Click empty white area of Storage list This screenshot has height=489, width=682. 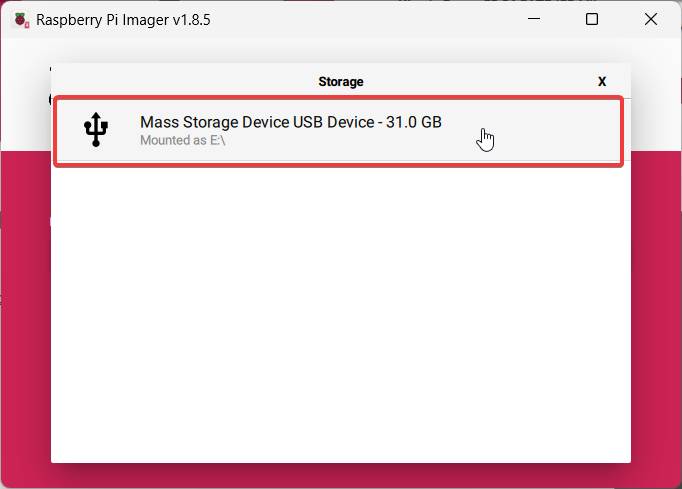click(340, 320)
